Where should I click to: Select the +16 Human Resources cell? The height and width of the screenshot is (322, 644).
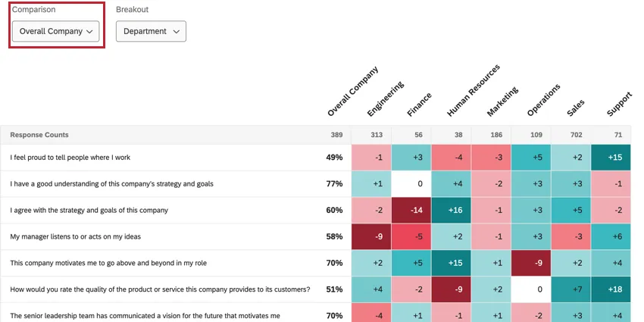(452, 210)
